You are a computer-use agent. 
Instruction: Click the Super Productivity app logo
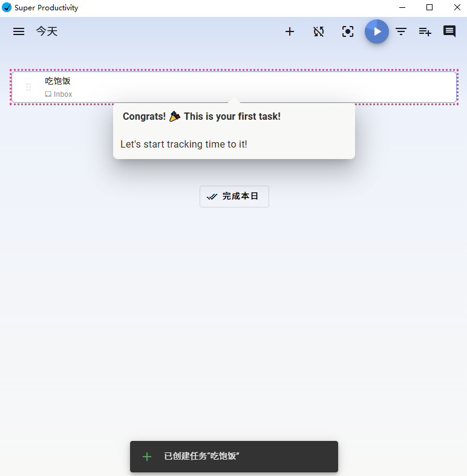click(x=7, y=7)
